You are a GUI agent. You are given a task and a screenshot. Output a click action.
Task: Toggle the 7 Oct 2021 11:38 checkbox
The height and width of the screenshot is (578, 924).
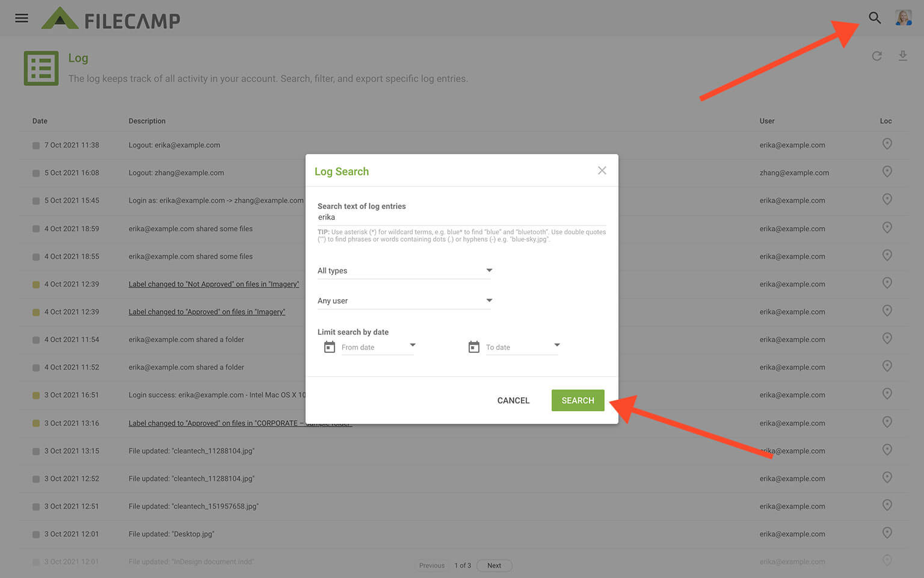36,146
